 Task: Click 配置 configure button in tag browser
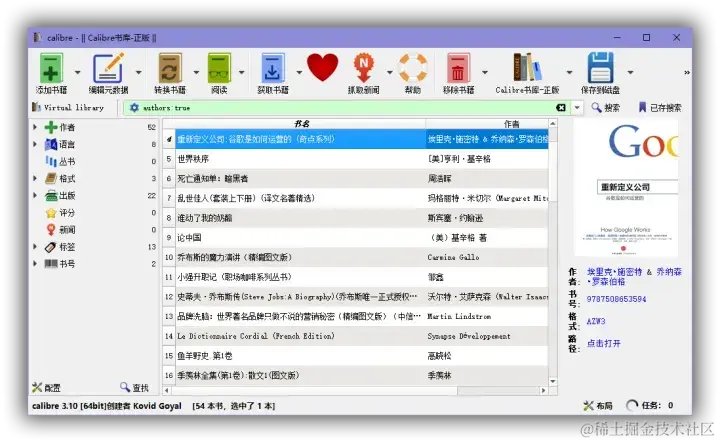pos(46,388)
